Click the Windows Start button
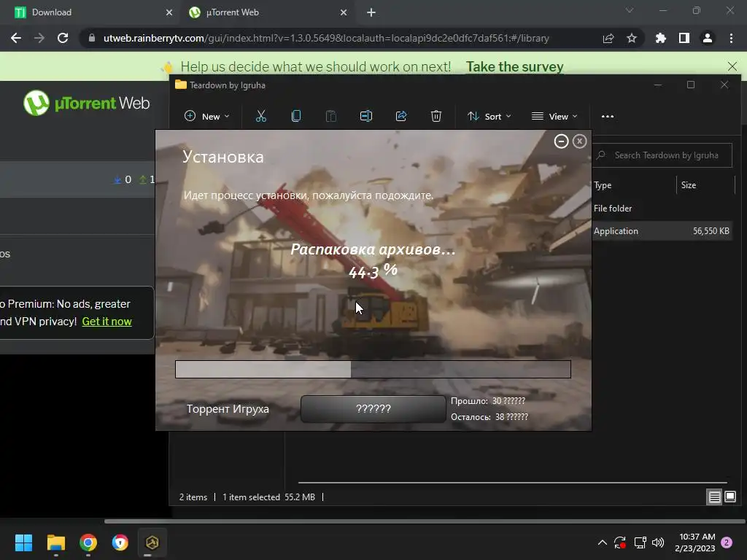This screenshot has width=747, height=560. tap(23, 542)
